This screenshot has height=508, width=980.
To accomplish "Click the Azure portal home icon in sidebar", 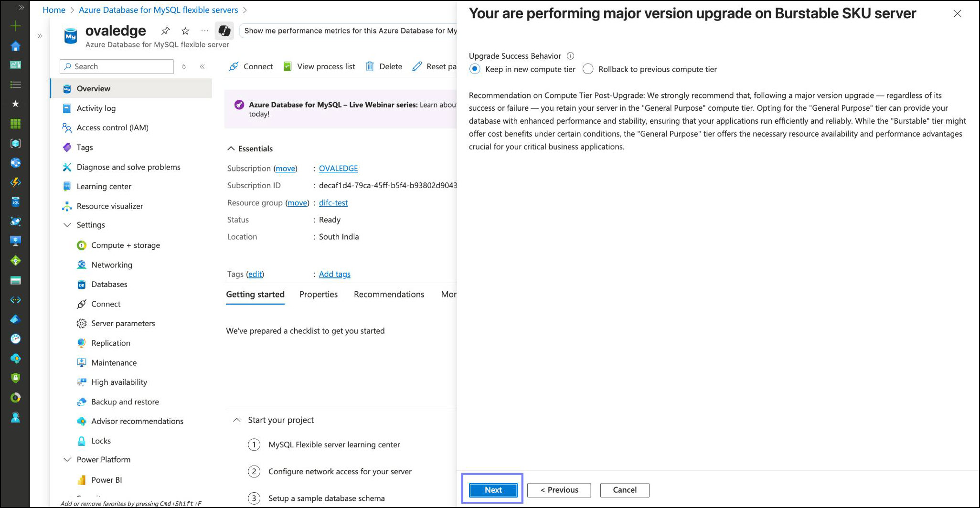I will tap(15, 46).
